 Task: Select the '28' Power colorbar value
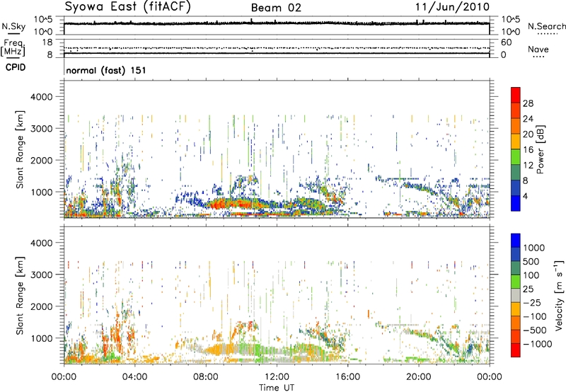[x=528, y=103]
